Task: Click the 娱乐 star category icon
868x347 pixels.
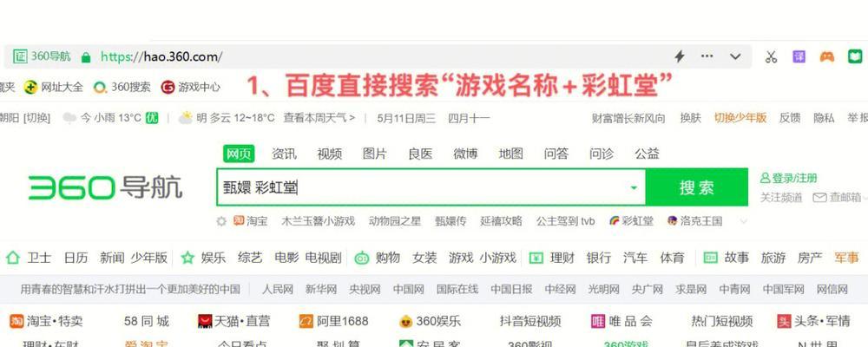Action: click(188, 258)
